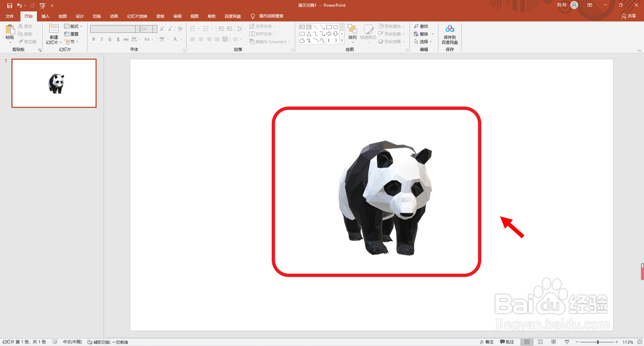Open the clipboard group dialog launcher
This screenshot has height=346, width=644.
[x=40, y=50]
